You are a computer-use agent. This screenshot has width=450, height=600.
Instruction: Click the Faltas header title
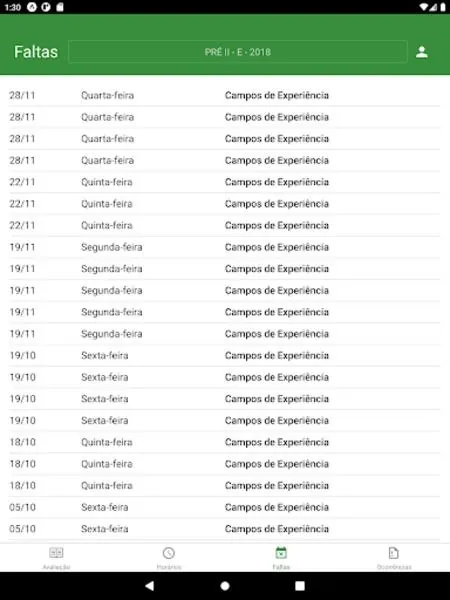[x=36, y=52]
